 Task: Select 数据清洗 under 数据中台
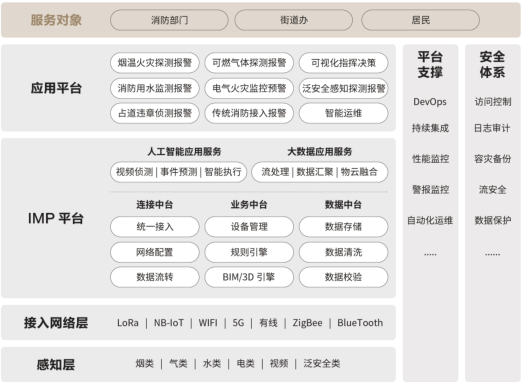point(344,252)
